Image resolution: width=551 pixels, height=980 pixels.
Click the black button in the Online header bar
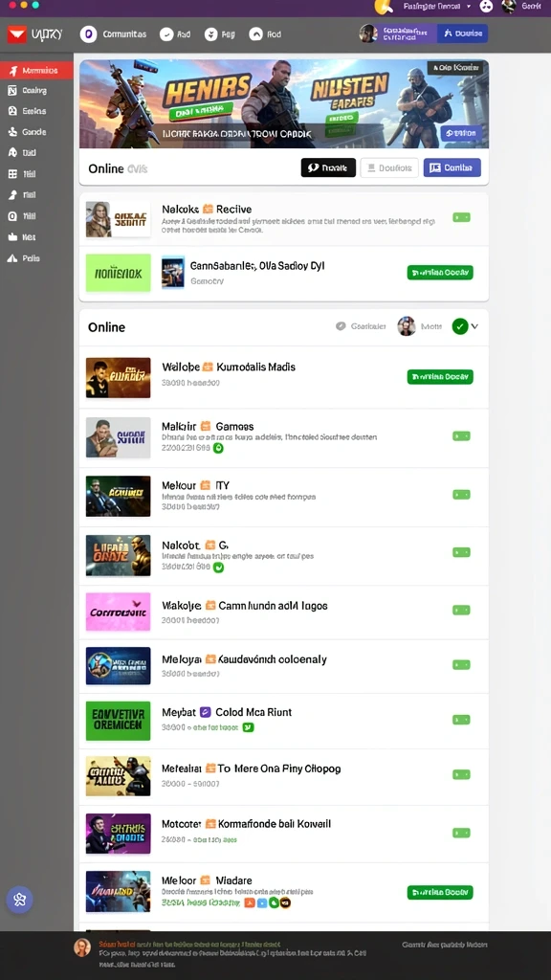coord(328,167)
